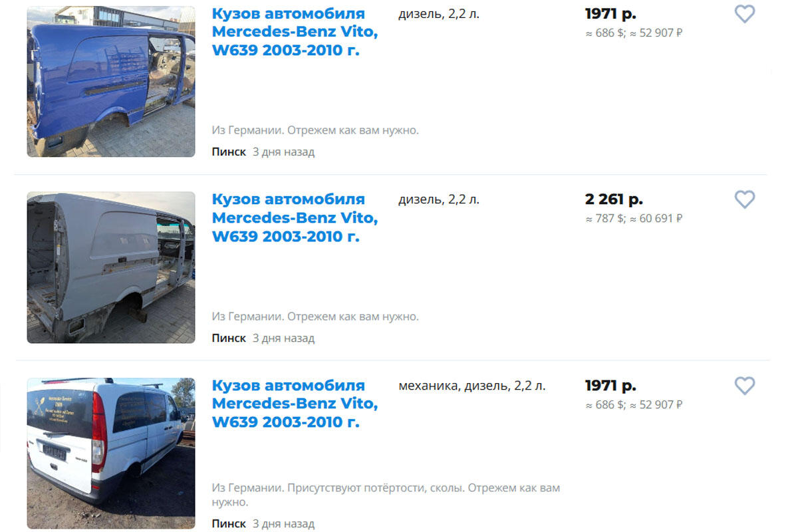Screen dimensions: 798x532
Task: Click the 1971 р. price of blue van listing
Action: 610,13
